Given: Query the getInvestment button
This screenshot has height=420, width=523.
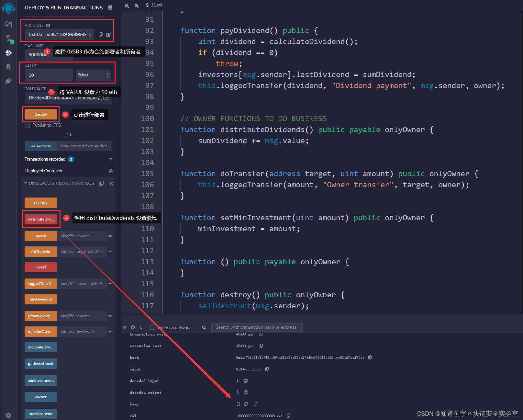Looking at the screenshot, I should tap(41, 364).
